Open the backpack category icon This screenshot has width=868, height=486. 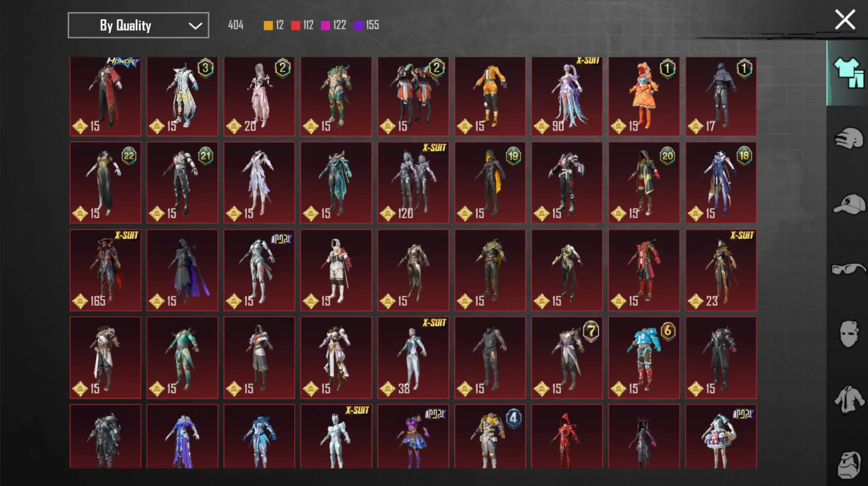coord(849,464)
